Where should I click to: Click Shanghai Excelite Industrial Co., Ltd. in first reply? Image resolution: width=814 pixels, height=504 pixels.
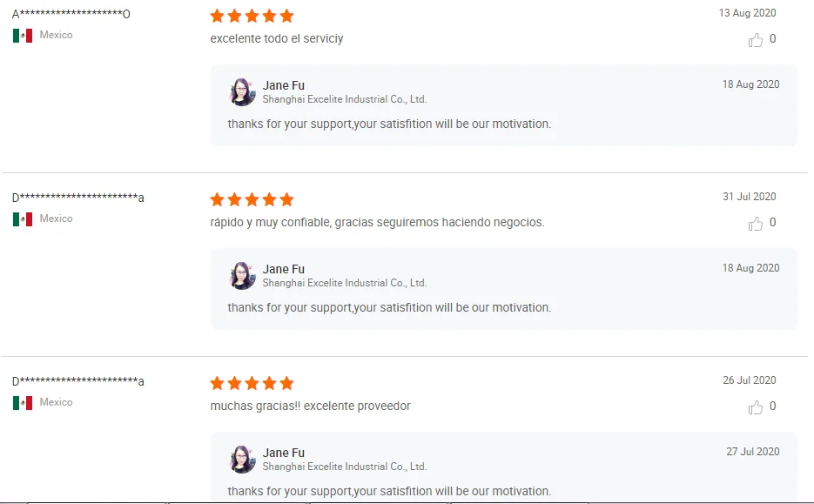[345, 99]
